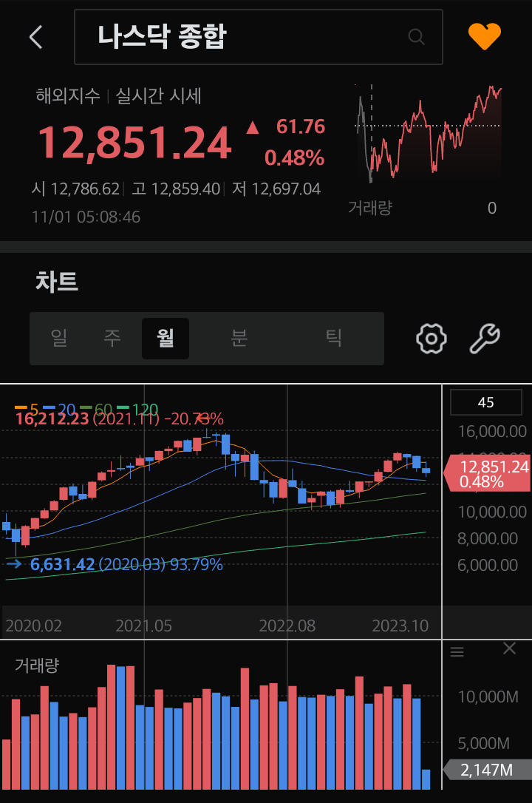This screenshot has height=803, width=532.
Task: Tap the search magnifier icon
Action: [x=416, y=37]
